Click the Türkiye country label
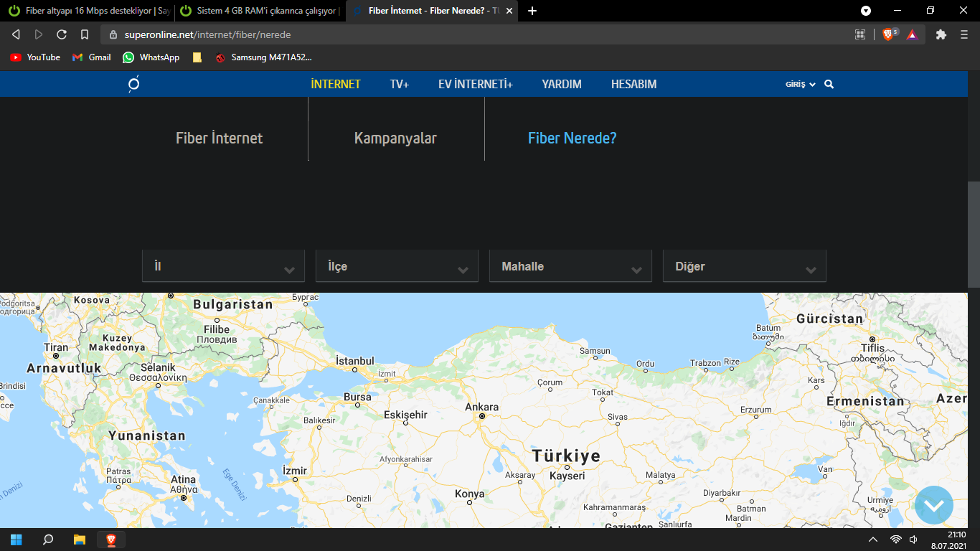Image resolution: width=980 pixels, height=551 pixels. (566, 456)
